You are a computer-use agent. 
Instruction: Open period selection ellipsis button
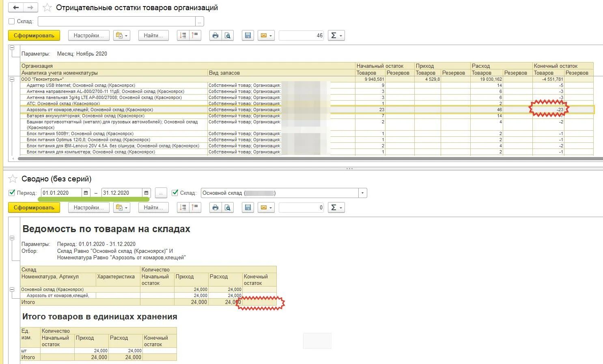coord(161,193)
